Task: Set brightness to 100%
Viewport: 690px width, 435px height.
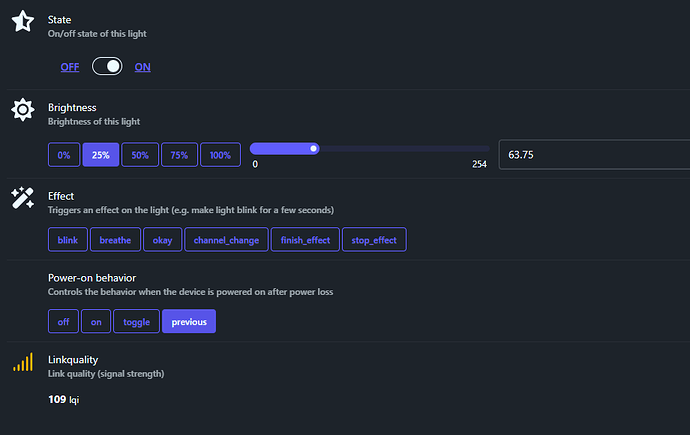Action: tap(220, 155)
